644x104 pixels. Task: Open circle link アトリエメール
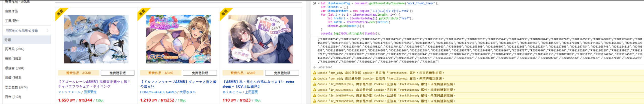[69, 92]
